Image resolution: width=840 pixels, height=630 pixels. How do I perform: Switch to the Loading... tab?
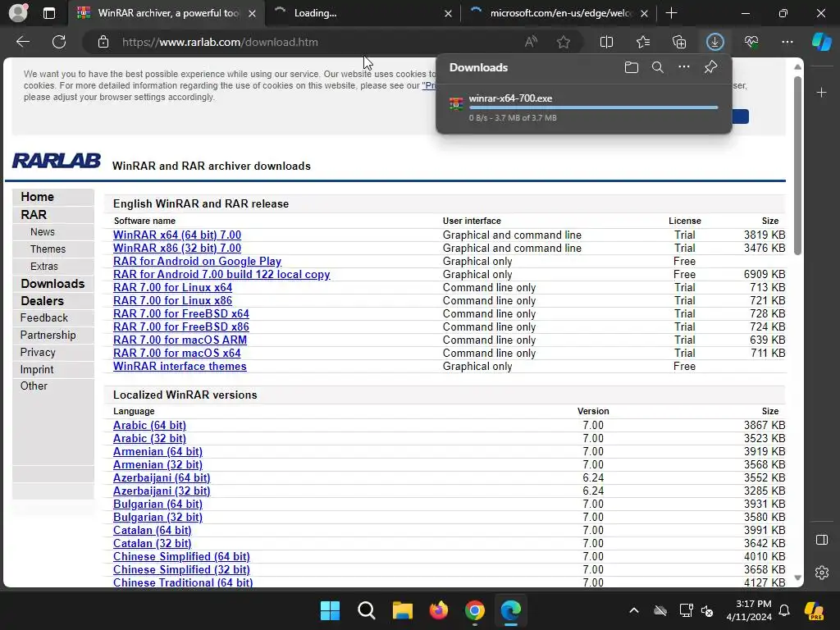[x=363, y=13]
